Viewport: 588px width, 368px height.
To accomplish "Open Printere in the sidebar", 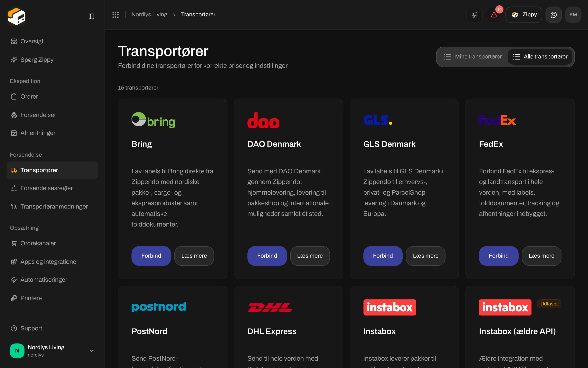I will click(x=52, y=298).
